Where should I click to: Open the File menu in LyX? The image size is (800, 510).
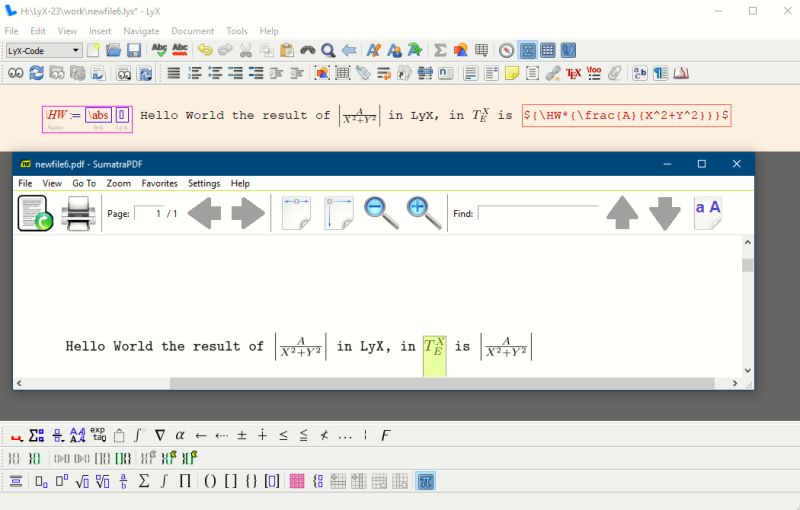click(11, 31)
